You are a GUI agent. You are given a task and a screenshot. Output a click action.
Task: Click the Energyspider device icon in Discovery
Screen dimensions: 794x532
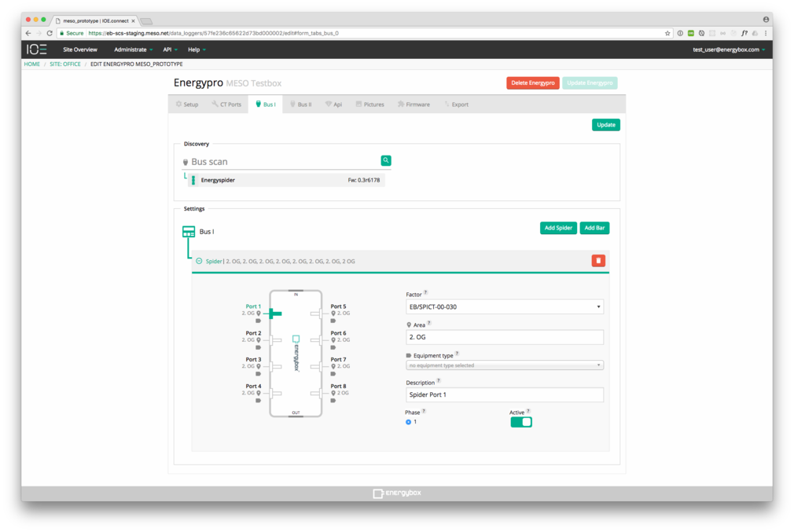(193, 180)
